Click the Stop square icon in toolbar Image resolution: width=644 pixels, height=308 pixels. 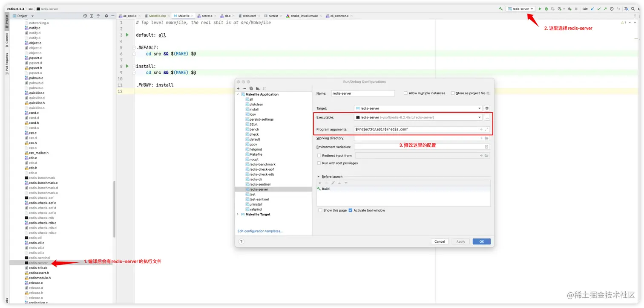pyautogui.click(x=576, y=9)
